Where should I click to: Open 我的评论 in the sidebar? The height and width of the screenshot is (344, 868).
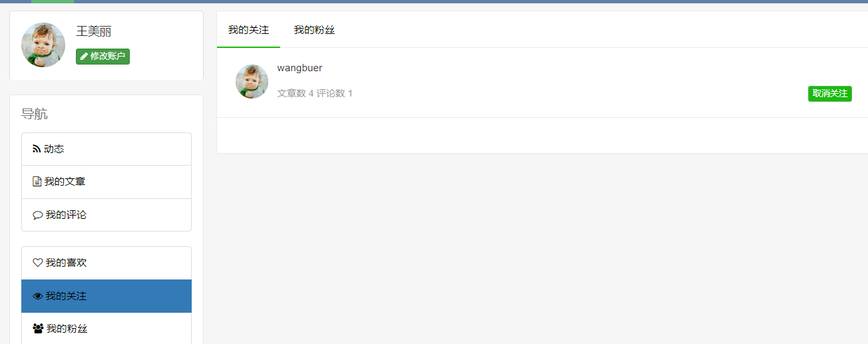tap(107, 215)
